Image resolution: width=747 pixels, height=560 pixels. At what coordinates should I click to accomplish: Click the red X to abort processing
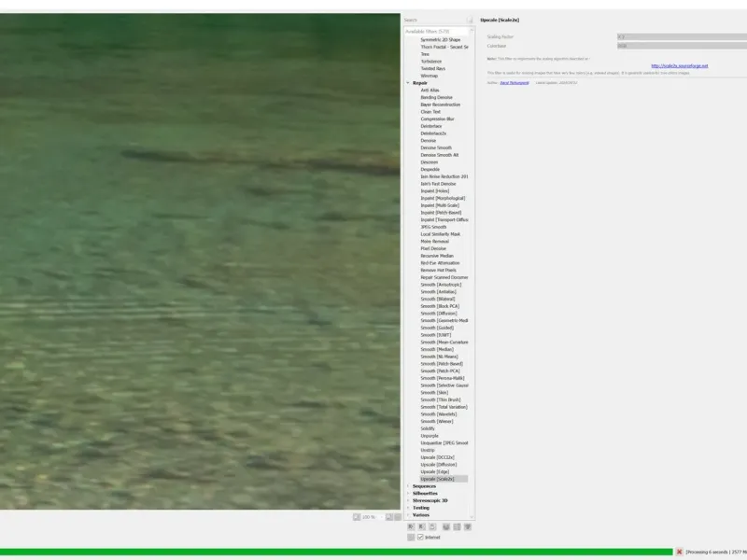[680, 552]
